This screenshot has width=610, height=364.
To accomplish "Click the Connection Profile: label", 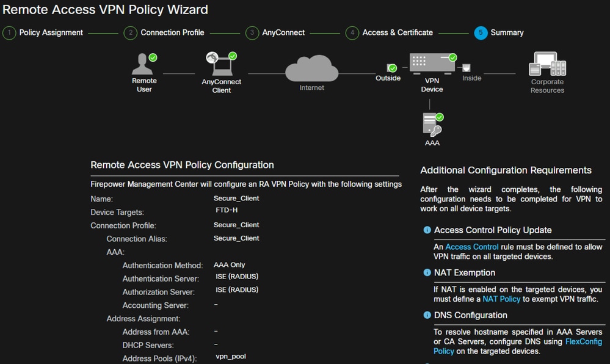I will [x=123, y=225].
